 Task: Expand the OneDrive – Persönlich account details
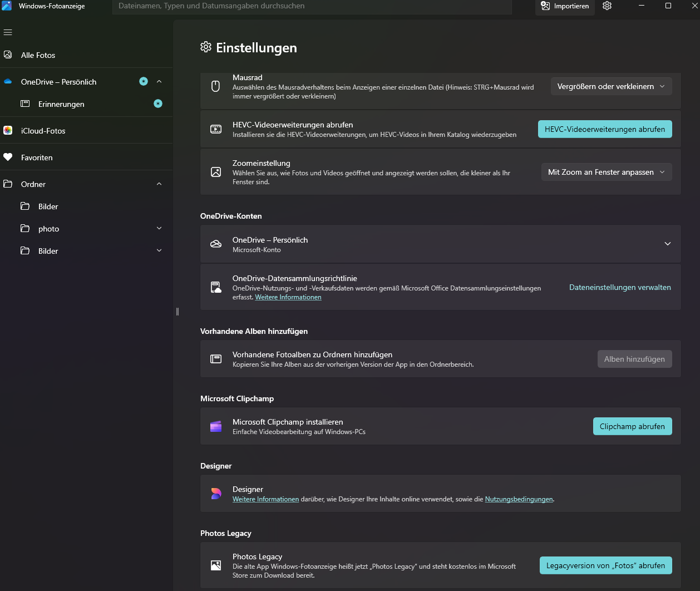[667, 244]
